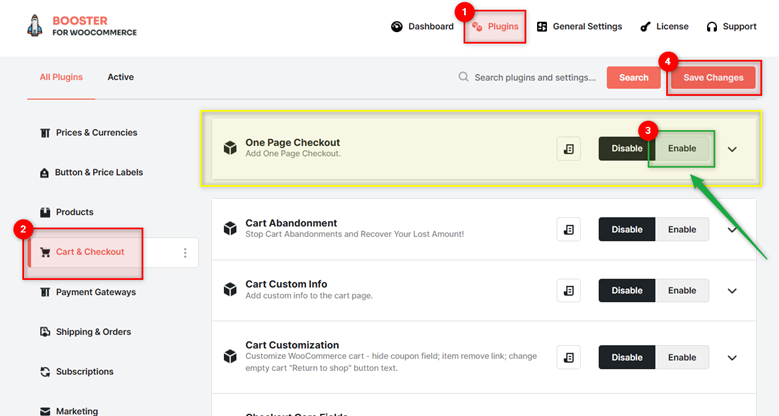Viewport: 779px width, 416px height.
Task: Open the Plugins menu item
Action: click(x=495, y=26)
